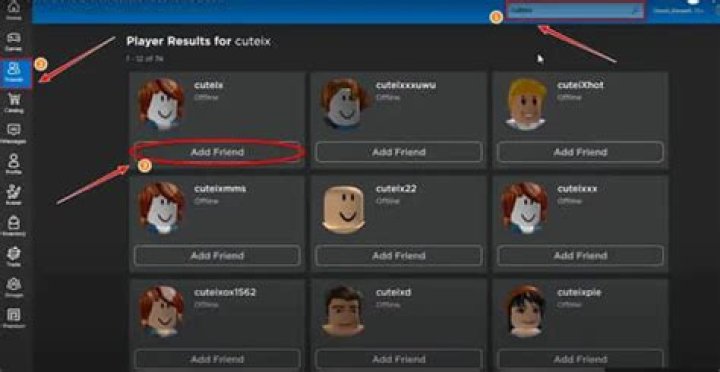
Task: Open cuteixmms avatar thumbnail
Action: (x=161, y=208)
